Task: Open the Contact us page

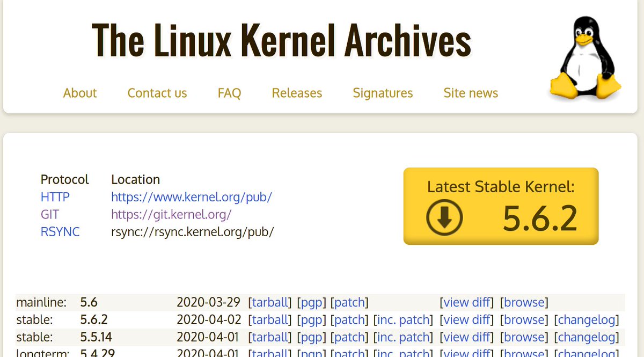Action: [157, 93]
